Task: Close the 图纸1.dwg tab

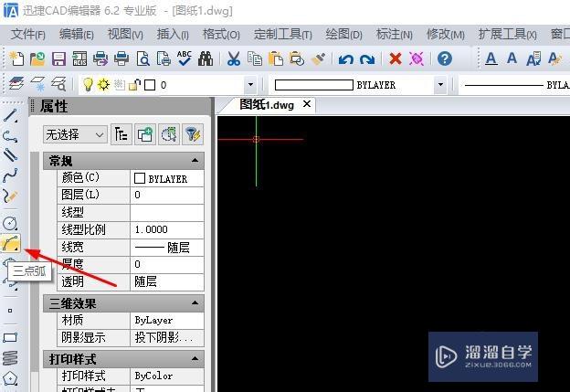Action: pos(307,104)
